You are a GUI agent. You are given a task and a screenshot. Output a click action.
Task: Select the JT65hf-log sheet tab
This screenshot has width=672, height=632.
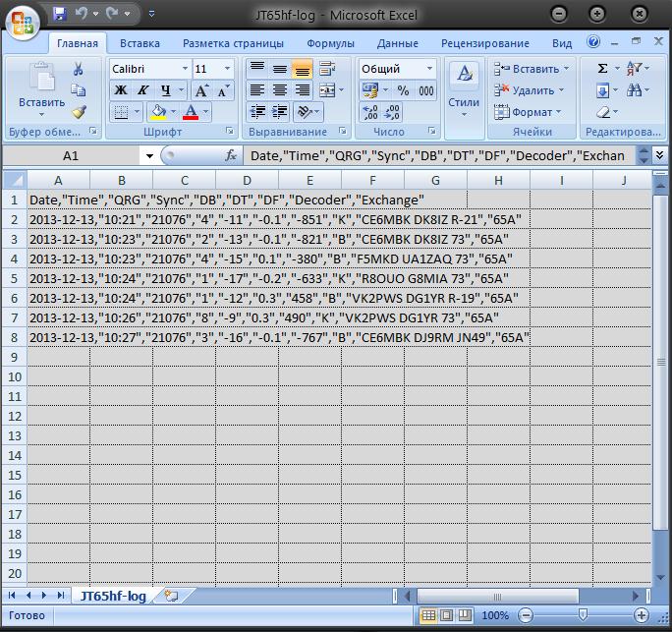pyautogui.click(x=113, y=596)
